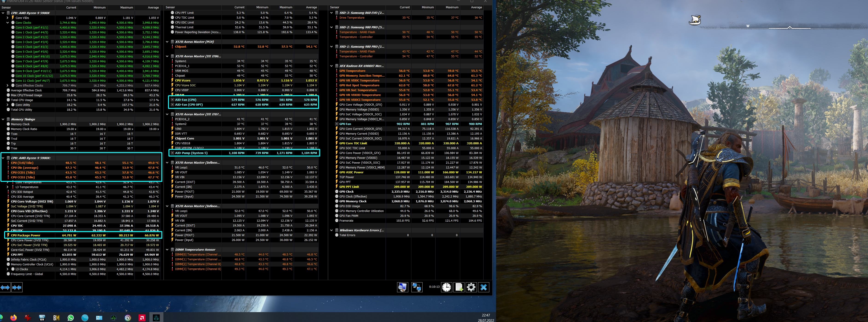This screenshot has height=322, width=868.
Task: Reset min/max values with the clock icon
Action: 447,287
